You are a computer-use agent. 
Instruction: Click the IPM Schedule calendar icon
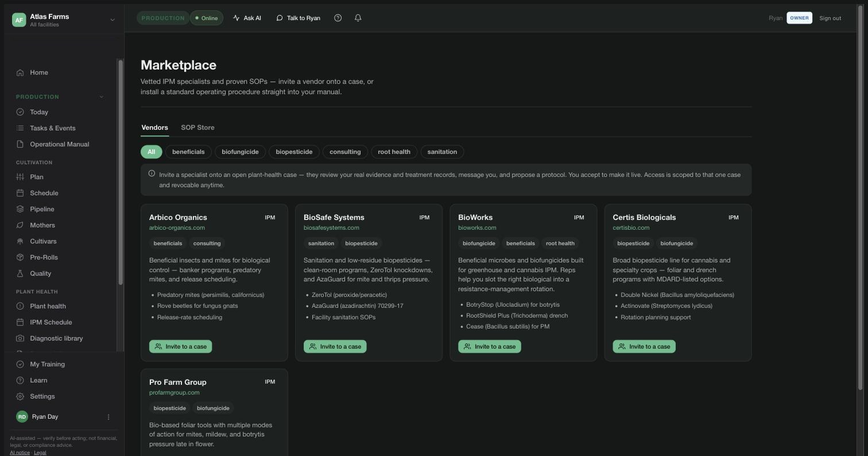pyautogui.click(x=20, y=322)
